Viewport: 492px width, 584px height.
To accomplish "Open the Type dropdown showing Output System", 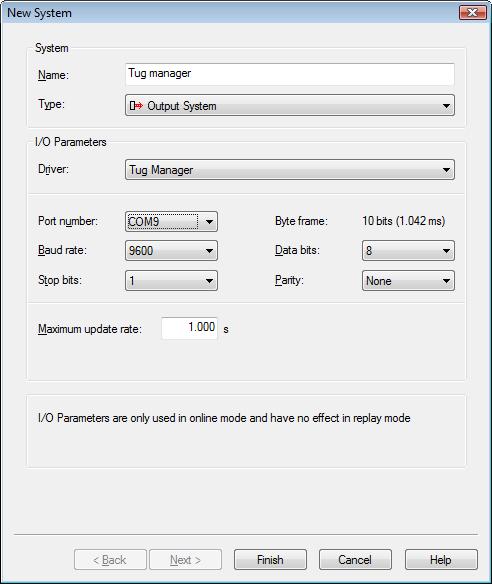I will coord(290,105).
